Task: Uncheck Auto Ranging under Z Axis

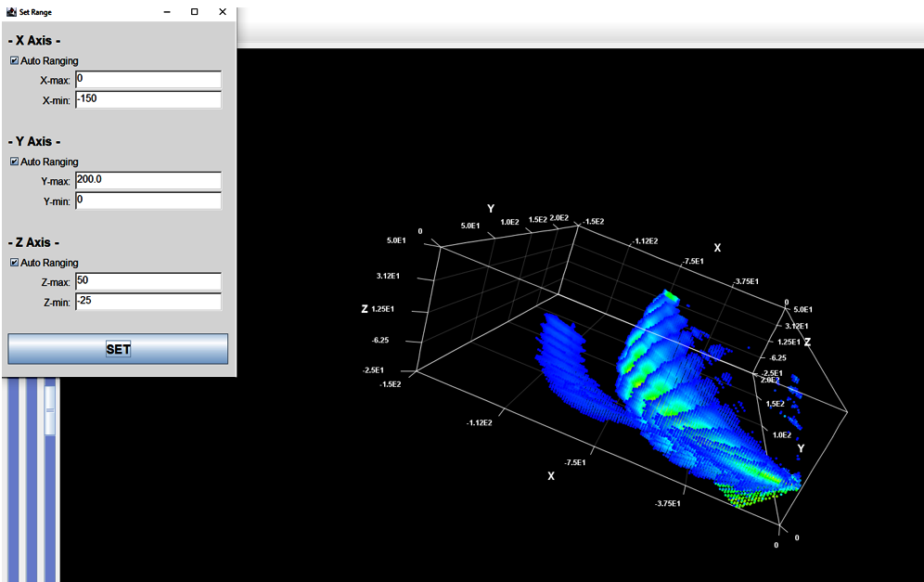Action: 14,263
